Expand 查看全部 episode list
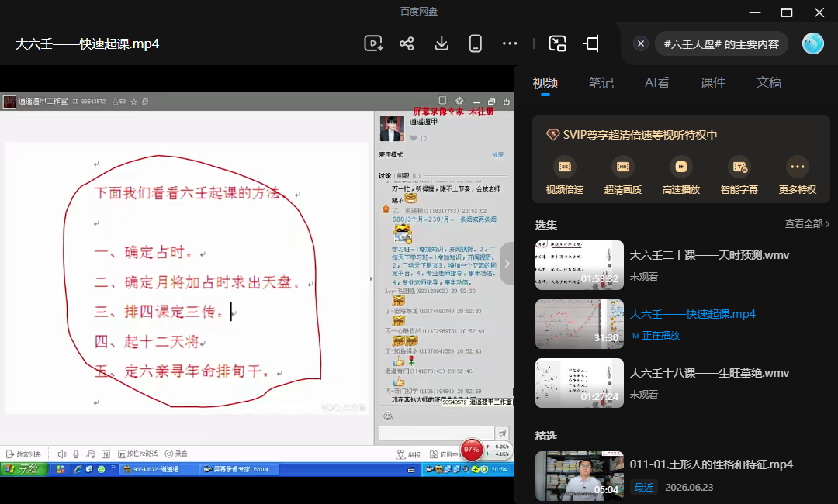 coord(807,224)
